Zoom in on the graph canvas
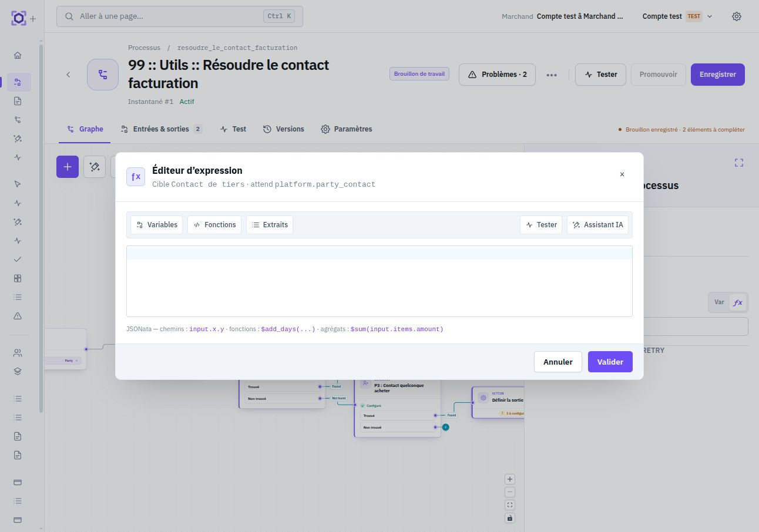759x532 pixels. click(x=510, y=479)
